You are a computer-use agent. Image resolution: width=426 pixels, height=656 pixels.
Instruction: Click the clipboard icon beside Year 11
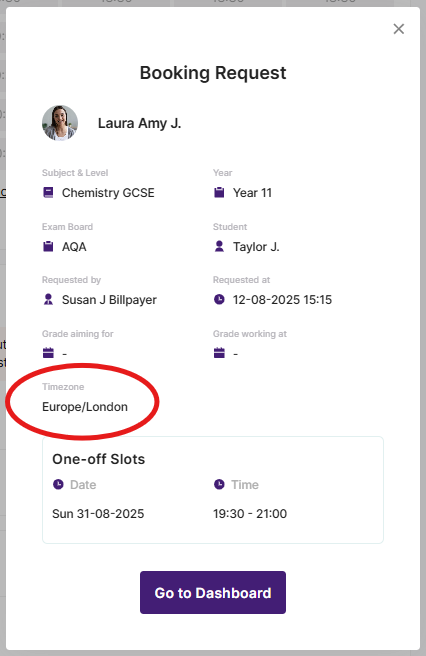219,192
